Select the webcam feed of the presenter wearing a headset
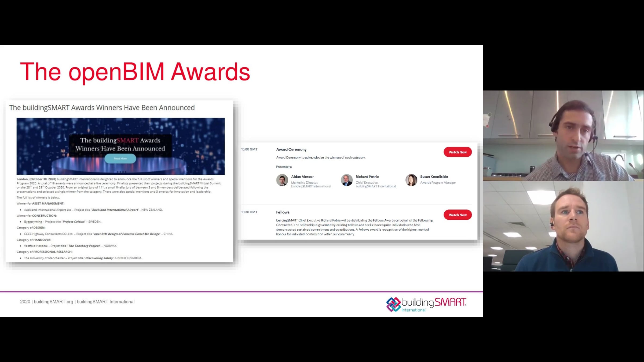The image size is (644, 362). (563, 136)
